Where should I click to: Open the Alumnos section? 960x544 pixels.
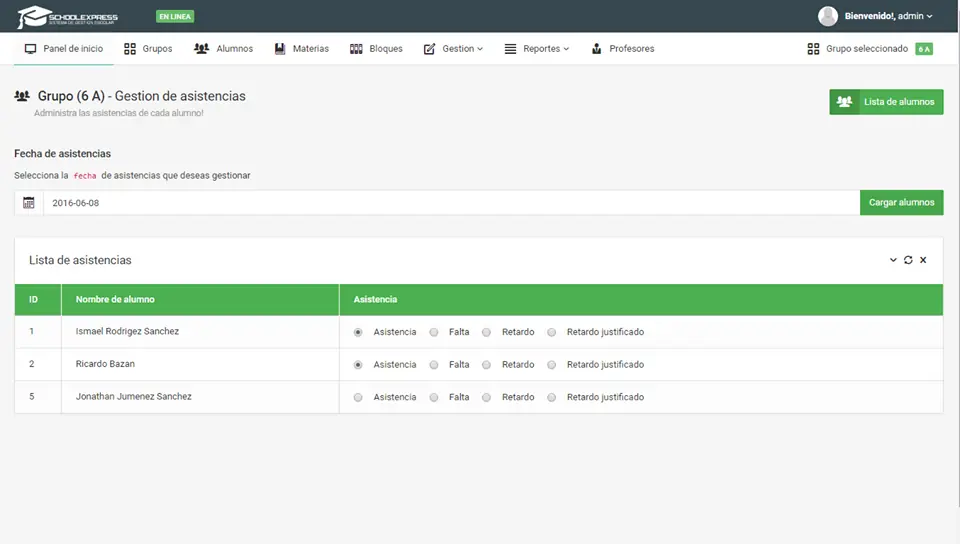pyautogui.click(x=223, y=49)
